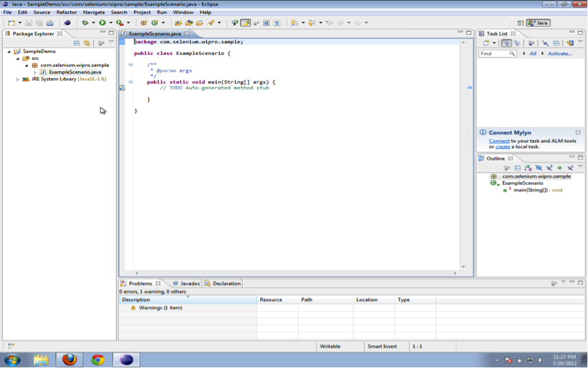Open the Run button dropdown arrow
Image resolution: width=588 pixels, height=368 pixels.
click(111, 23)
